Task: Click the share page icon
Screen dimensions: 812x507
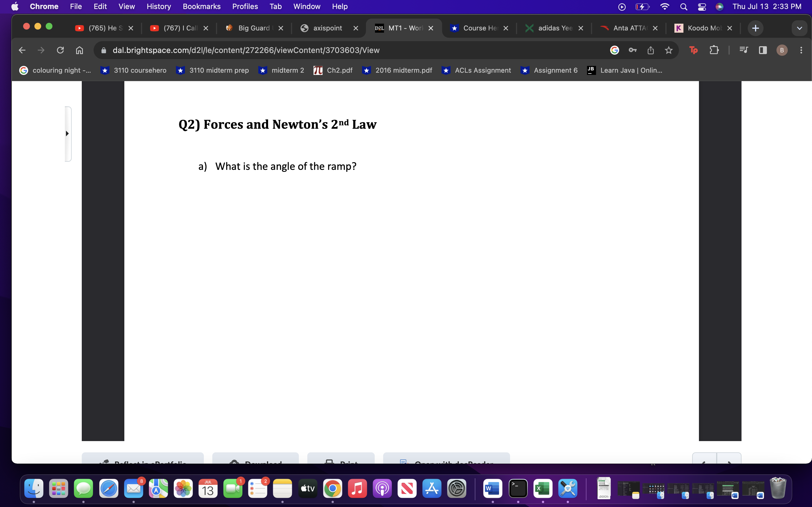Action: 650,50
